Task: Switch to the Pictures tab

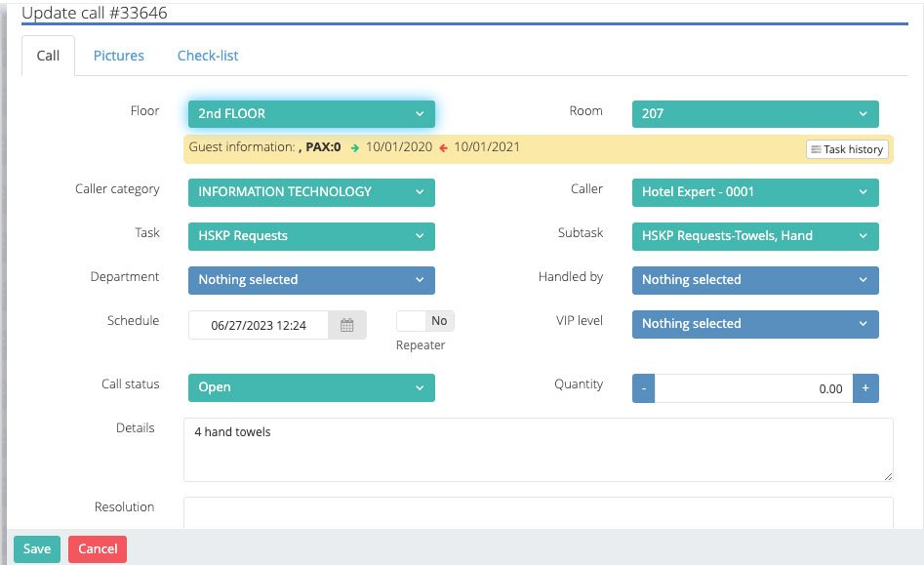Action: 119,56
